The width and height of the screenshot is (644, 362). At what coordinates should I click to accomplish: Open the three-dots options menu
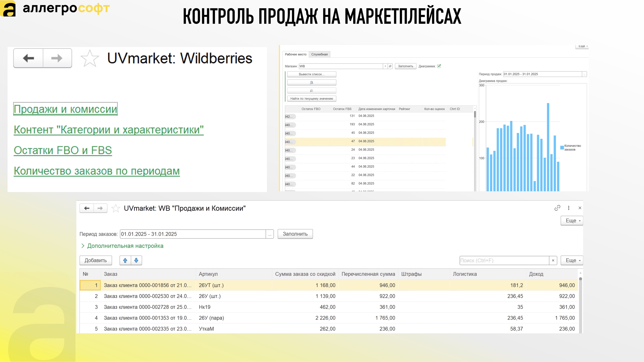coord(569,208)
